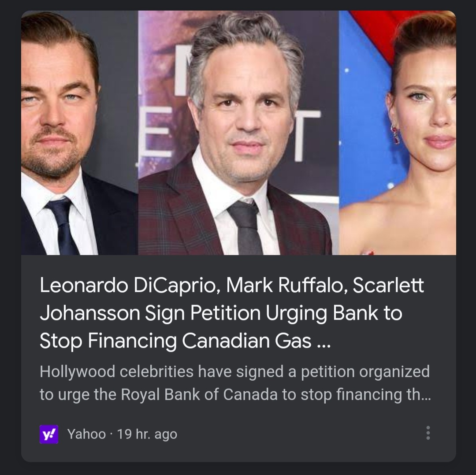Image resolution: width=476 pixels, height=475 pixels.
Task: Click the Hollywood celebrities description snippet
Action: 234,383
